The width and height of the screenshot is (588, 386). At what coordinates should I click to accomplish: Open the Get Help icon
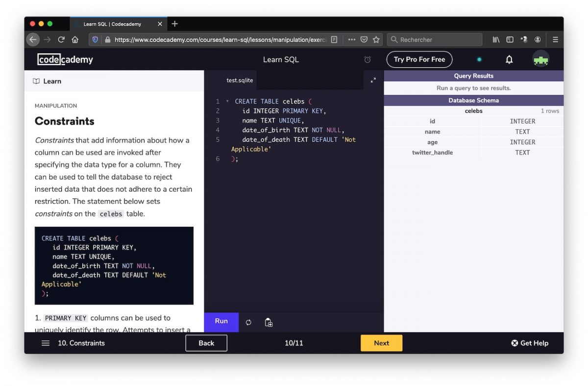(x=514, y=343)
